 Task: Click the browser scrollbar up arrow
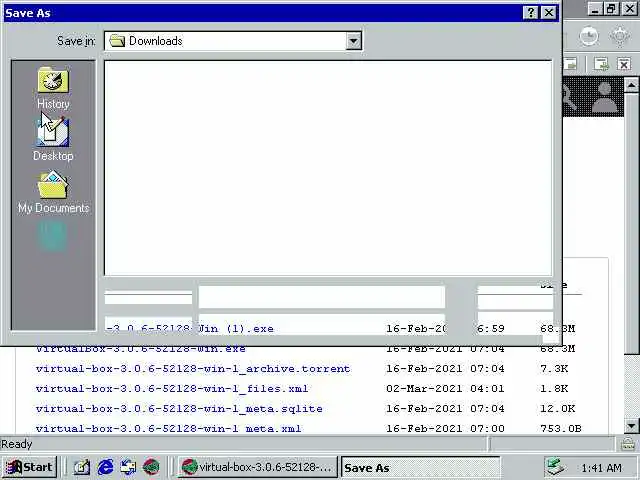[631, 85]
